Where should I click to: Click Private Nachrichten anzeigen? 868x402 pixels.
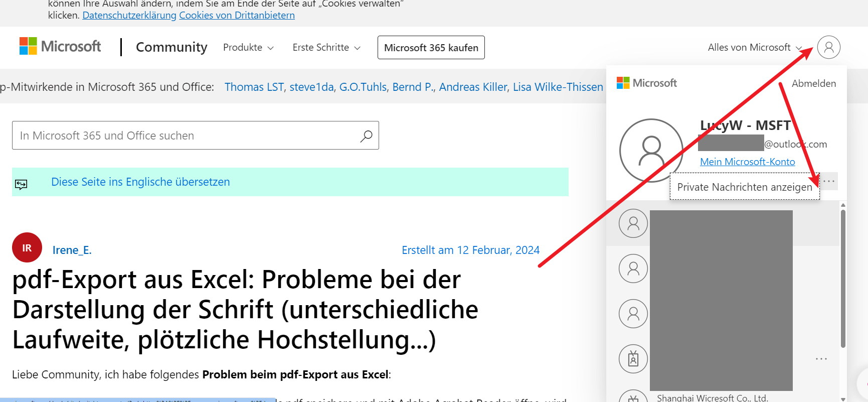coord(745,187)
